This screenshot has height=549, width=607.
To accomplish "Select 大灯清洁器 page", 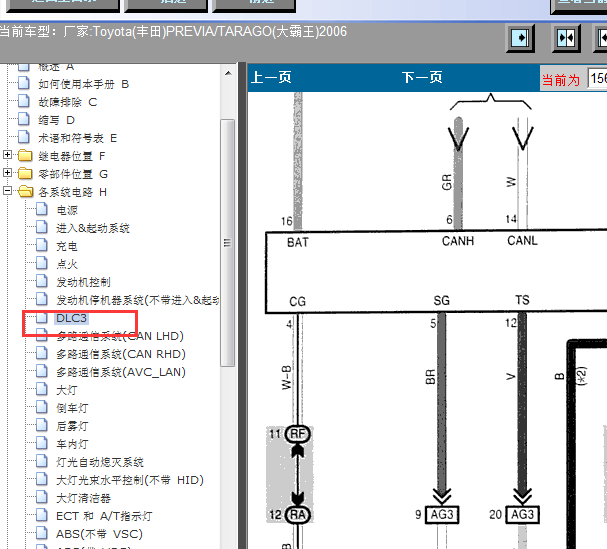I will pyautogui.click(x=83, y=498).
